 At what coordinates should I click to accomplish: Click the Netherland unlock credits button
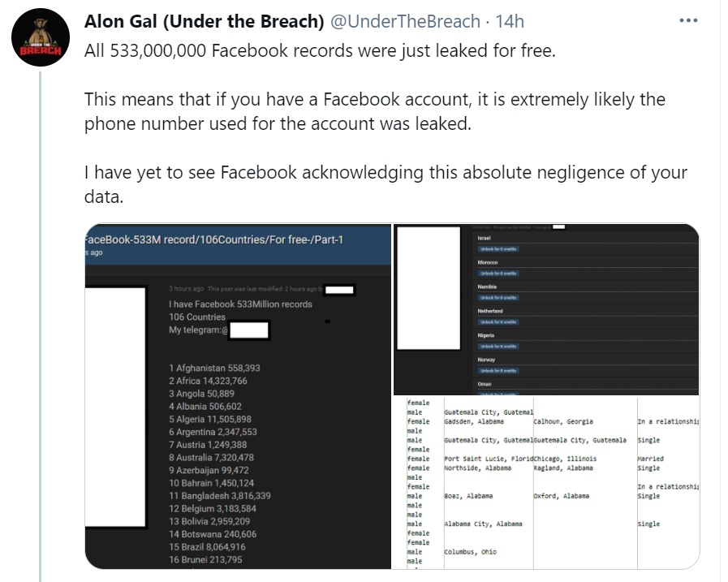point(498,322)
